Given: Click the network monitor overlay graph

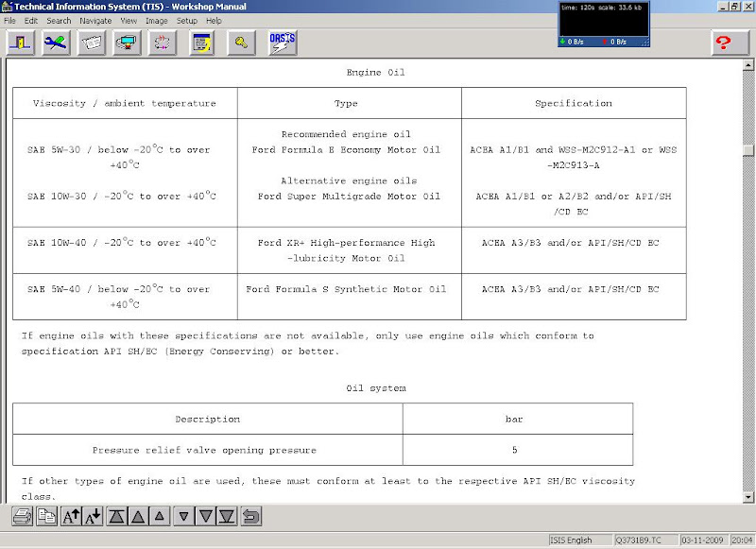Looking at the screenshot, I should pos(604,25).
